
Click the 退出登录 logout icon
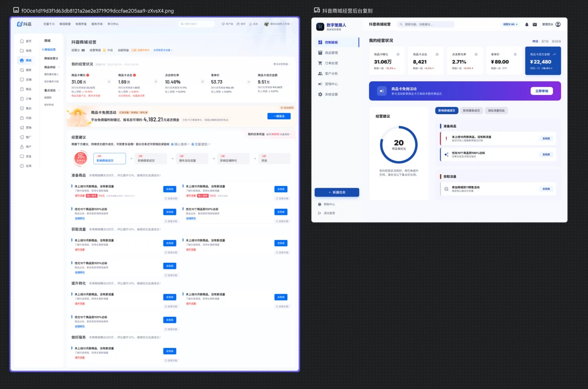[x=319, y=213]
